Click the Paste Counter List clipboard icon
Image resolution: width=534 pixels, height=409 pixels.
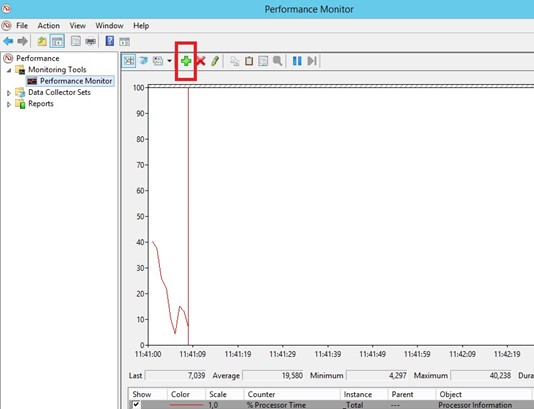click(249, 61)
